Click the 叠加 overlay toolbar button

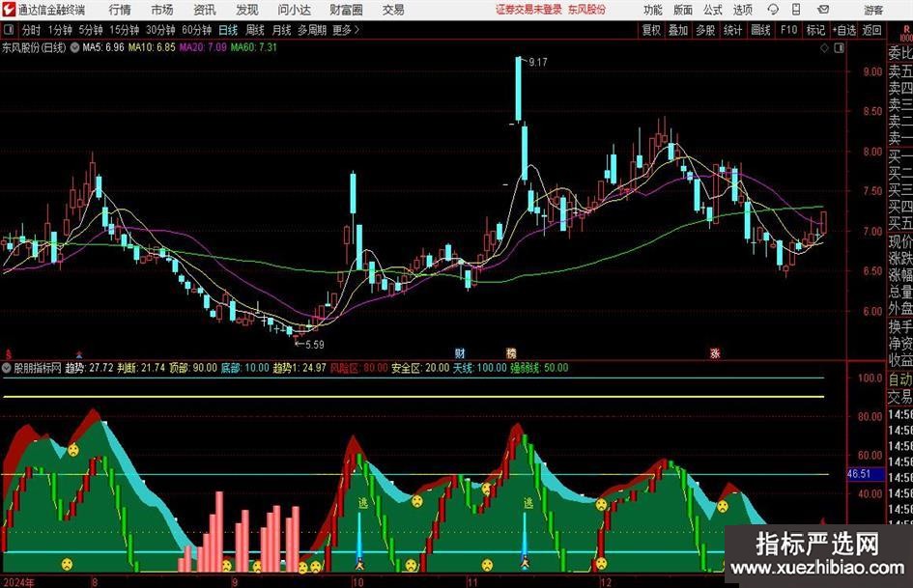click(x=678, y=30)
